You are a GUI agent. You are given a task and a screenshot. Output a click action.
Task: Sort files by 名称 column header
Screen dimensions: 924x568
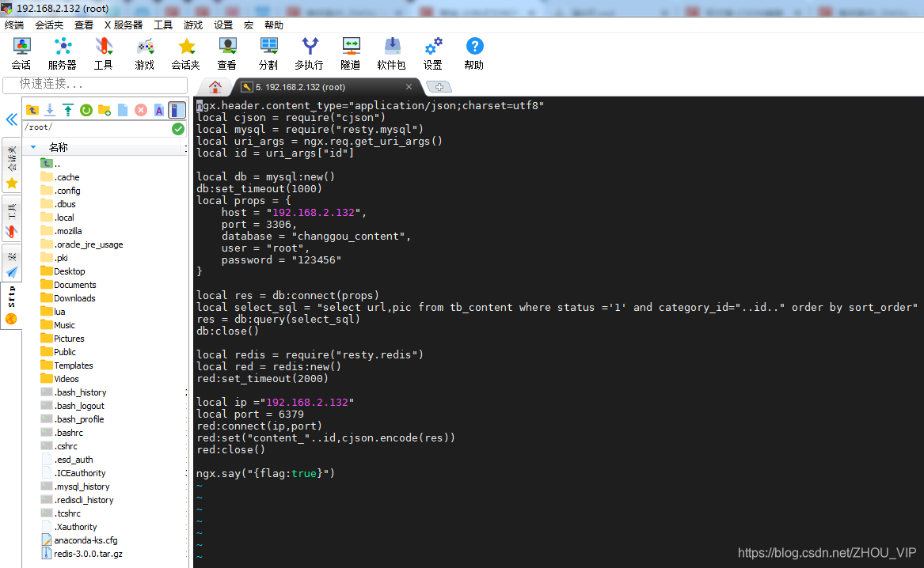(59, 147)
